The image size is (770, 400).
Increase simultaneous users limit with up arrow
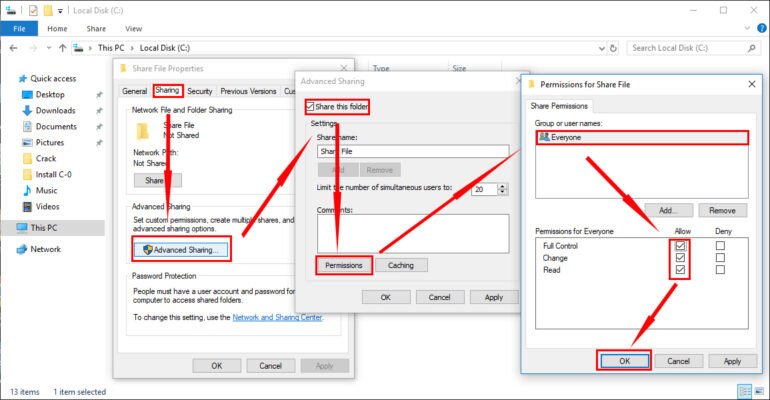[502, 185]
